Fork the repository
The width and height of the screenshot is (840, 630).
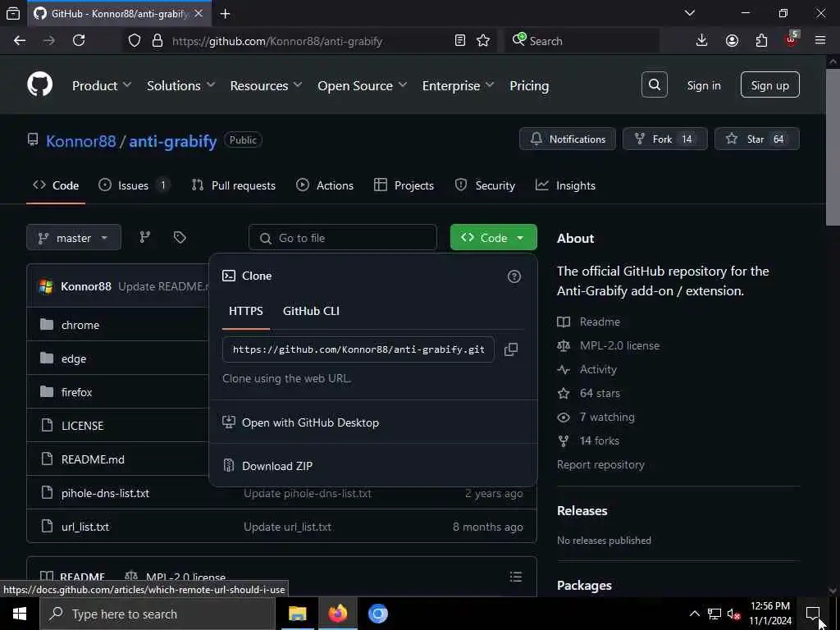[x=664, y=139]
